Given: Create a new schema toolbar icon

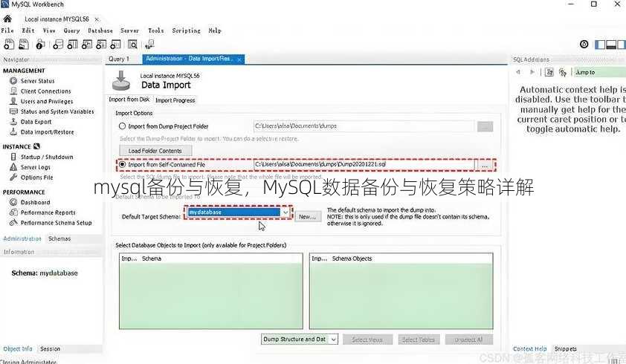Looking at the screenshot, I should (58, 45).
